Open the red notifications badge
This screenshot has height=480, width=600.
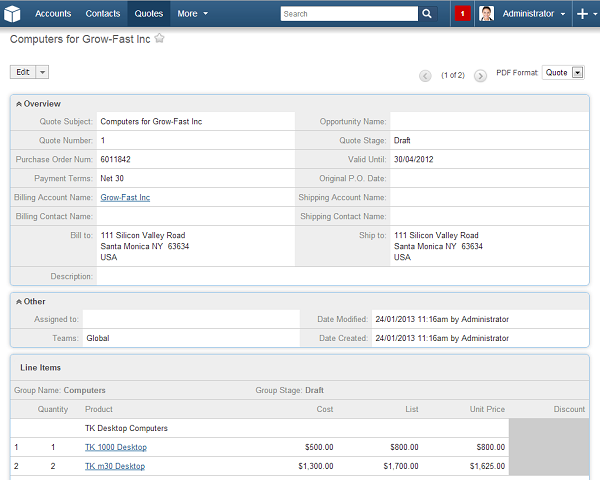coord(463,14)
